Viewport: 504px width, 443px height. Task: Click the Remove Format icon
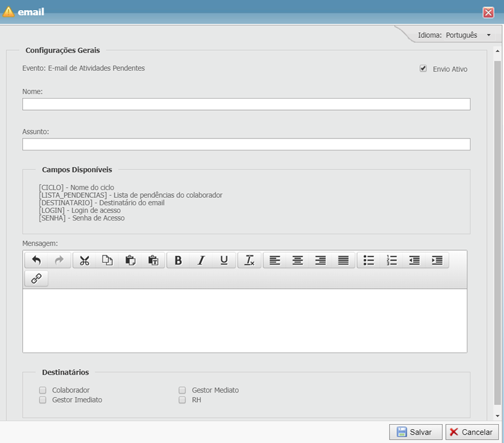[249, 260]
